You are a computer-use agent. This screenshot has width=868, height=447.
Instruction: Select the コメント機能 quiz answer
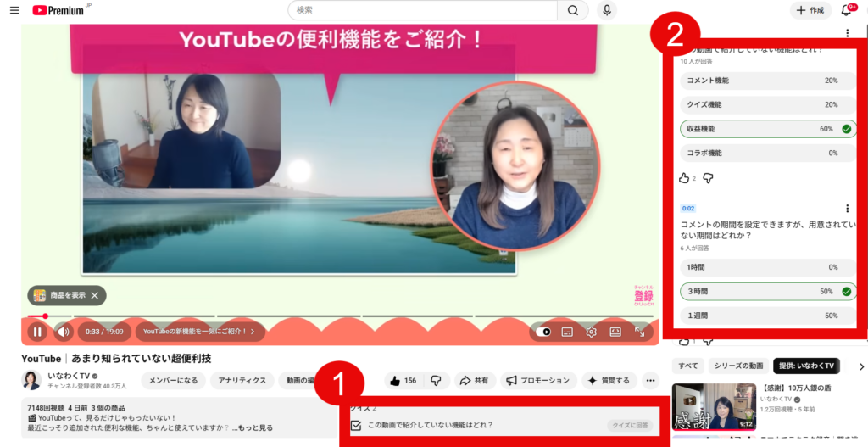[768, 81]
